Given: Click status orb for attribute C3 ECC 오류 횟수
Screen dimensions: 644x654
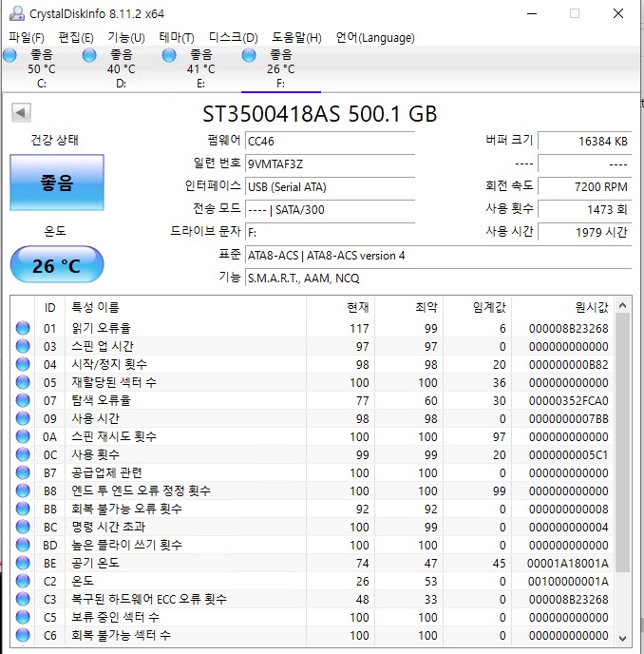Looking at the screenshot, I should tap(23, 600).
